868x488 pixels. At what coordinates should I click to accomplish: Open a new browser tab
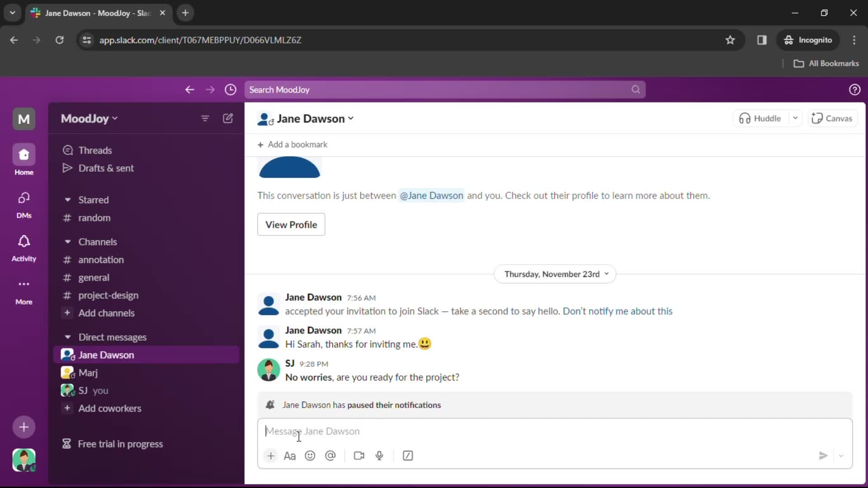click(185, 13)
